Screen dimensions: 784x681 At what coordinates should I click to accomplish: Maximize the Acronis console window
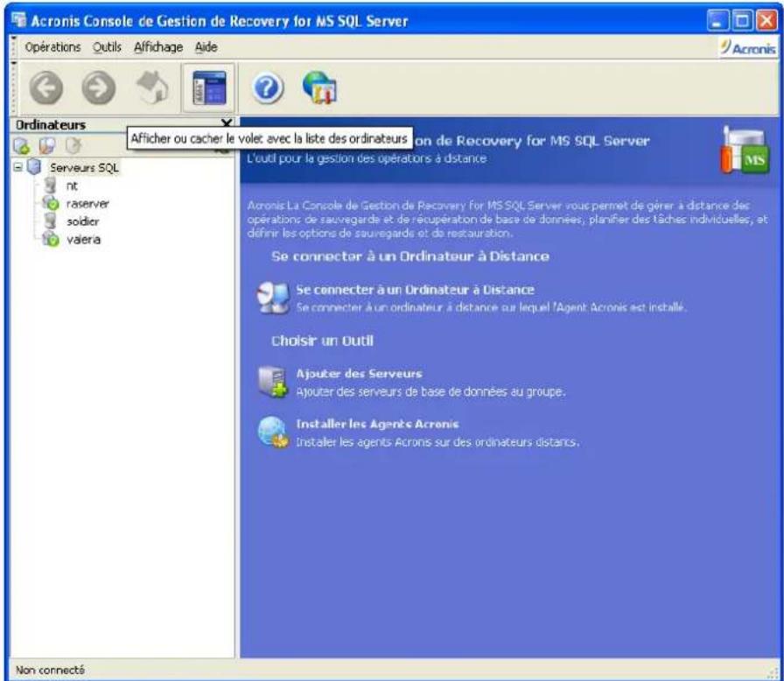[x=743, y=21]
